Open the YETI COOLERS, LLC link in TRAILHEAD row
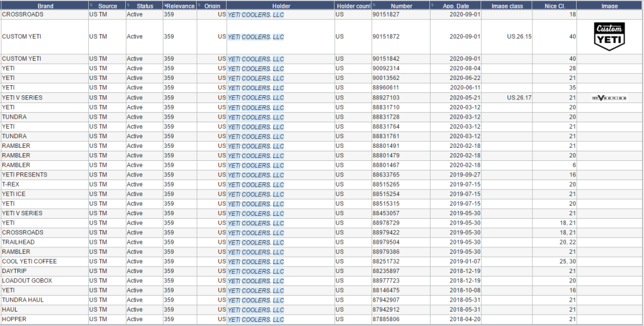This screenshot has width=644, height=326. pos(256,242)
